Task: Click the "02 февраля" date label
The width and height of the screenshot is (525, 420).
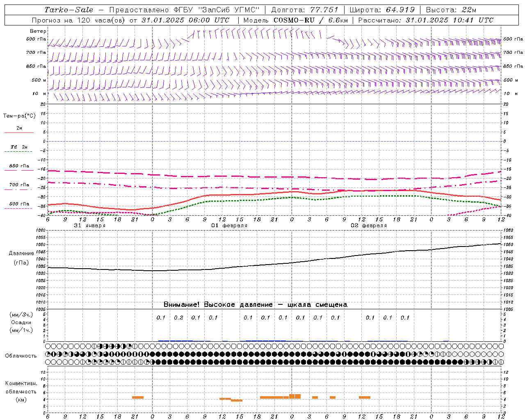Action: pos(369,226)
